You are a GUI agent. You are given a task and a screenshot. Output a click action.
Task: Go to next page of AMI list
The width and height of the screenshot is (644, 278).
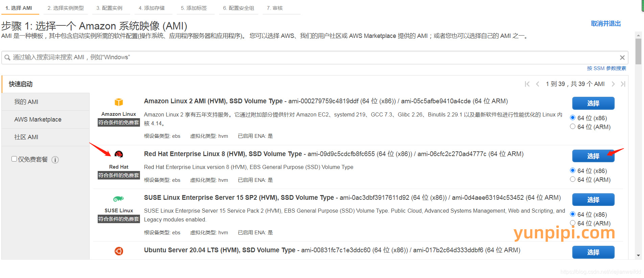click(613, 84)
